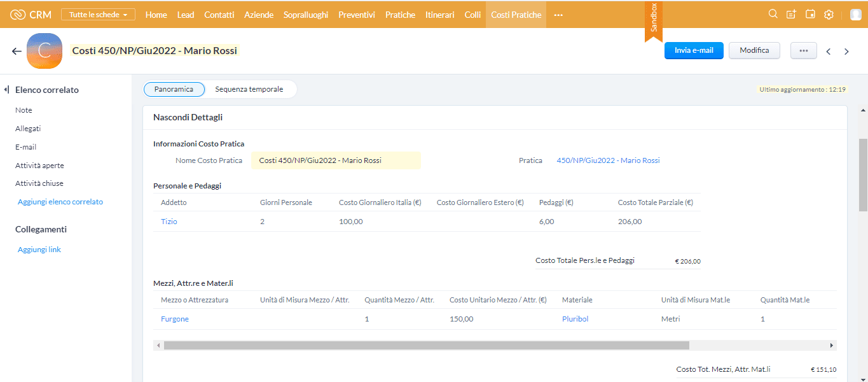Expand more modules in navigation bar

(x=558, y=15)
